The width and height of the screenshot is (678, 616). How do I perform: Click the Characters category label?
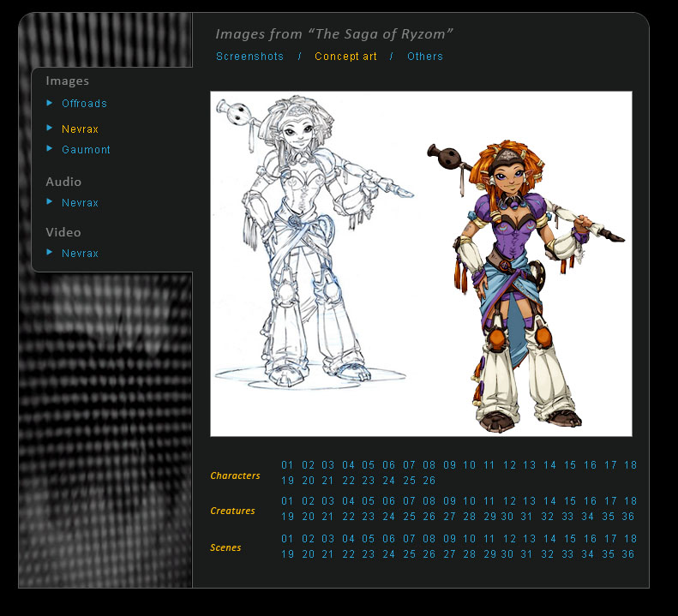[x=235, y=475]
